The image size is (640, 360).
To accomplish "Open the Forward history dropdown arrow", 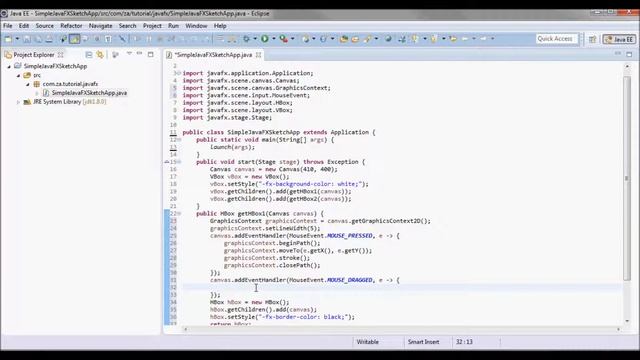I will pyautogui.click(x=493, y=39).
